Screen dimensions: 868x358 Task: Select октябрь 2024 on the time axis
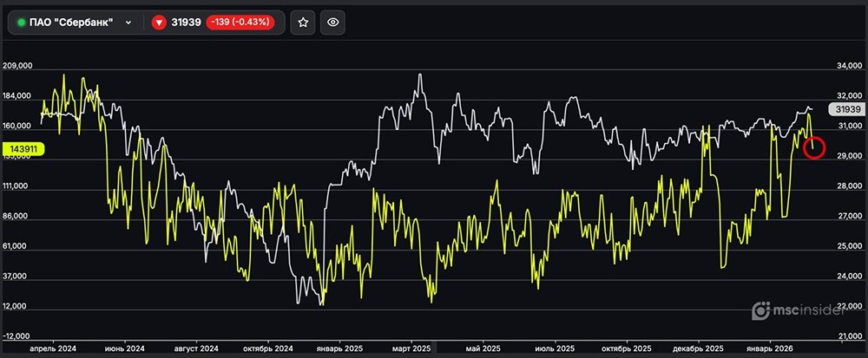coord(268,349)
